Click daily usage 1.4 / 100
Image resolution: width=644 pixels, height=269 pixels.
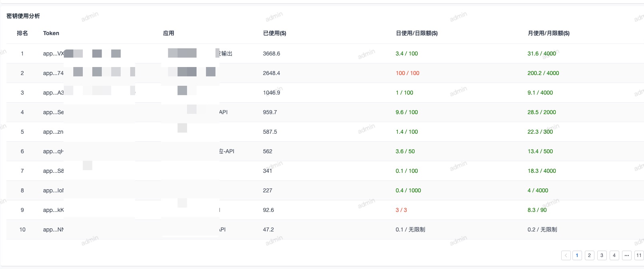pyautogui.click(x=407, y=132)
